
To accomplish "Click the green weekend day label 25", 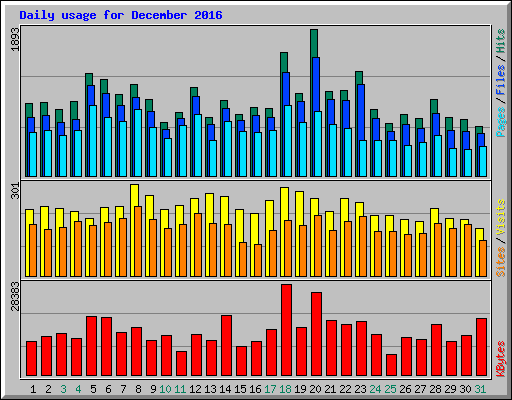I will click(390, 389).
